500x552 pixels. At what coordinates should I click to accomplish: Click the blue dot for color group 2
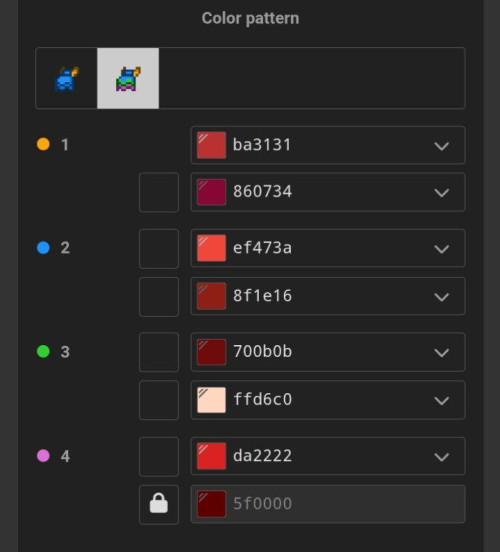pos(43,247)
